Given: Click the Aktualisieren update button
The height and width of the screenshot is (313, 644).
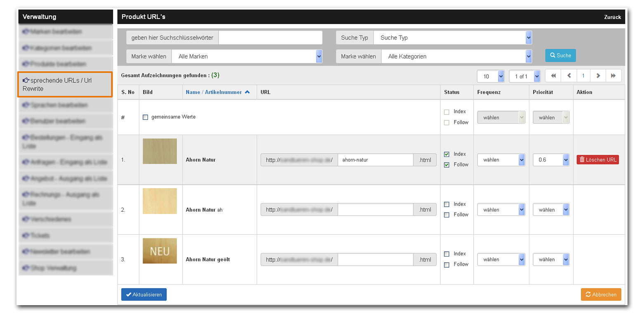Looking at the screenshot, I should (x=144, y=294).
